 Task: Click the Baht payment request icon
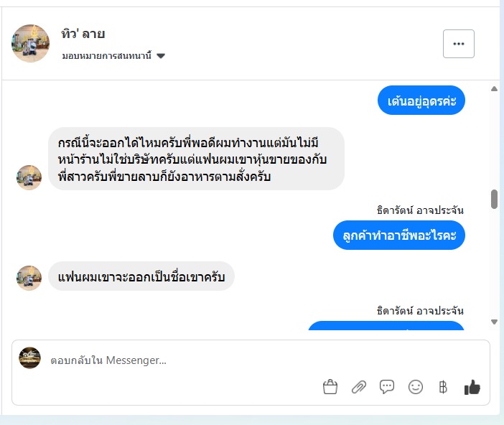click(443, 387)
